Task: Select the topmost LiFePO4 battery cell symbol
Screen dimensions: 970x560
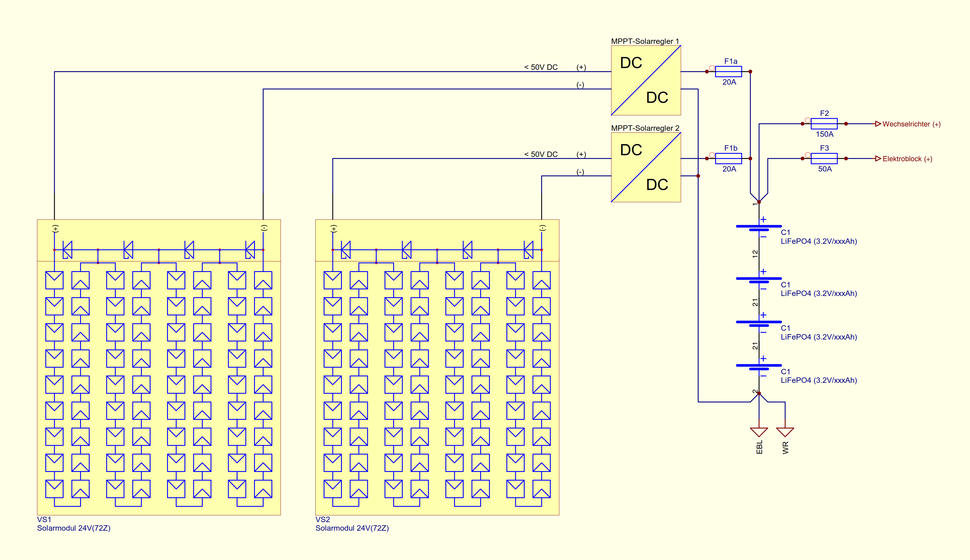Action: pyautogui.click(x=759, y=228)
